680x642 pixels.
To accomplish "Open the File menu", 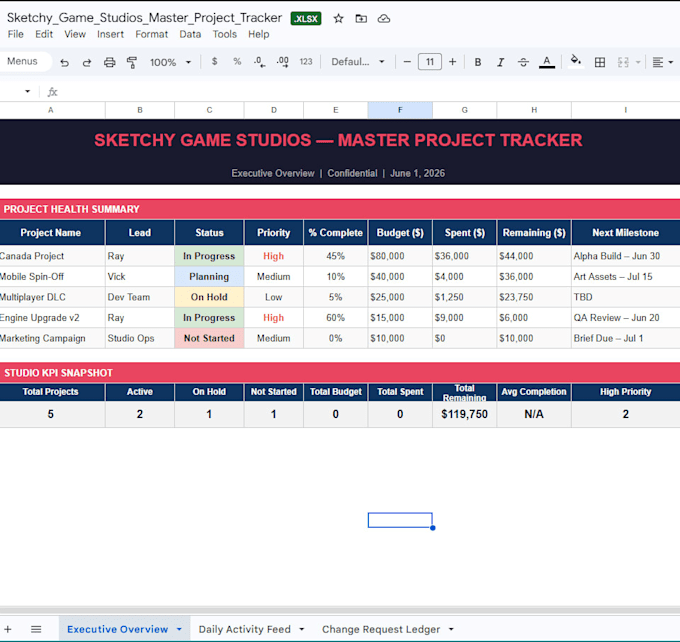I will 16,34.
